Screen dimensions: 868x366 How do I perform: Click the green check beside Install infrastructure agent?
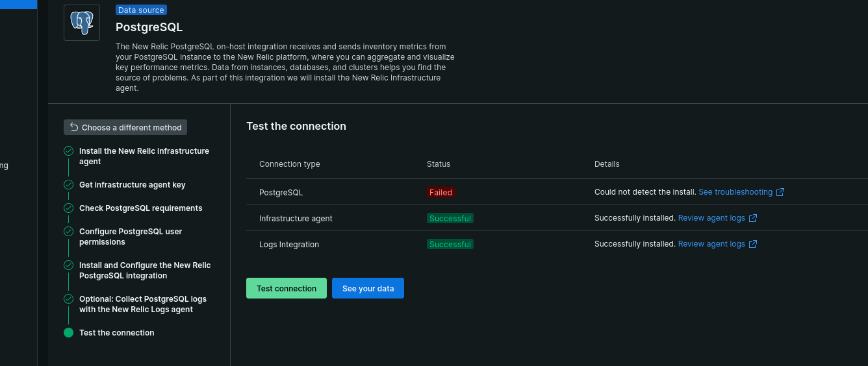tap(68, 151)
